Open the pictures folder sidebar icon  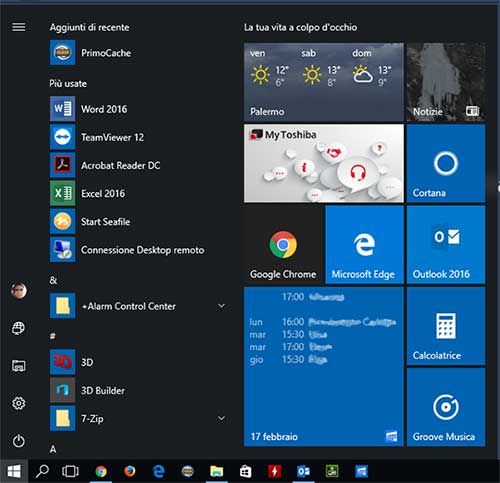click(x=19, y=366)
